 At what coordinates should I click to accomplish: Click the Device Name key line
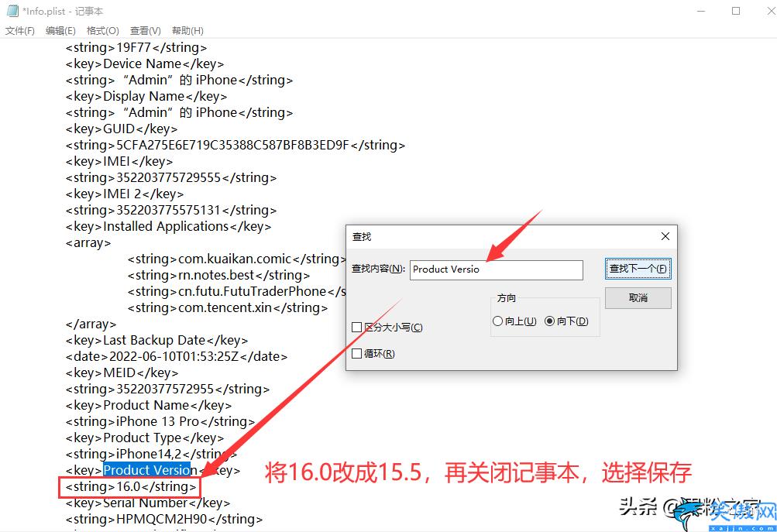pyautogui.click(x=145, y=64)
